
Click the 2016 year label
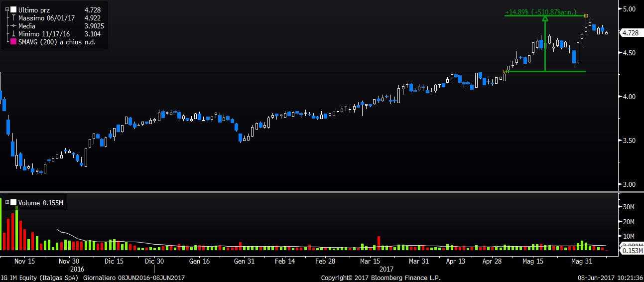[77, 268]
